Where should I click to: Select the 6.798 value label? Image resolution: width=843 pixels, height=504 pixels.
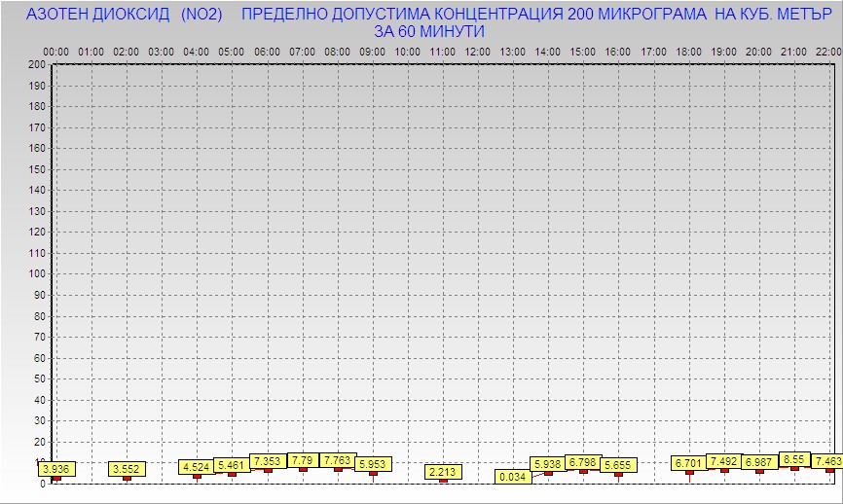click(x=583, y=462)
